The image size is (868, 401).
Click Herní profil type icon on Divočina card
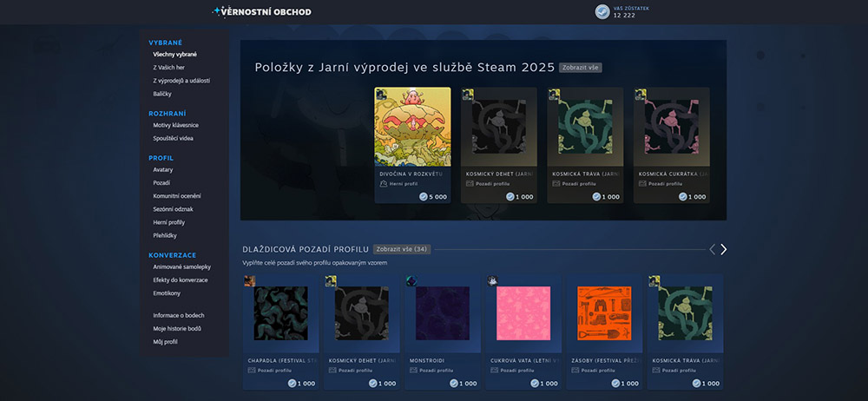[383, 183]
